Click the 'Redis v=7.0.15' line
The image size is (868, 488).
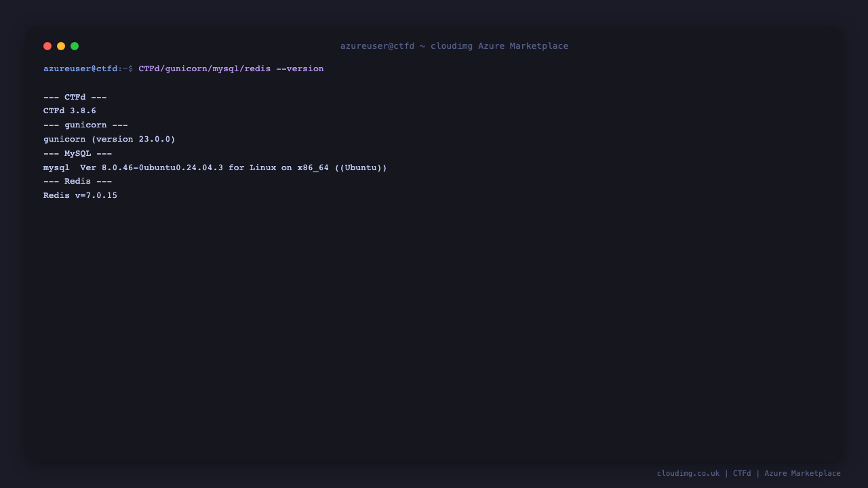point(80,196)
